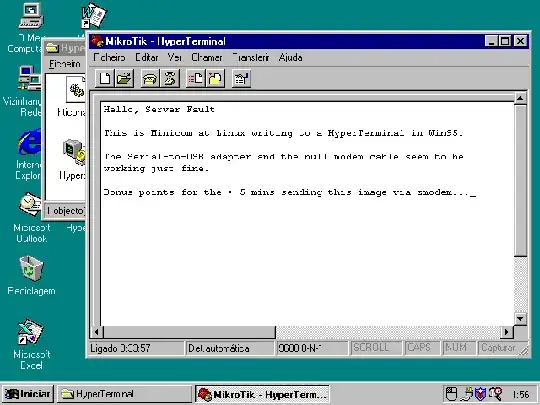Click the New connection toolbar icon
The height and width of the screenshot is (405, 540).
[x=104, y=79]
